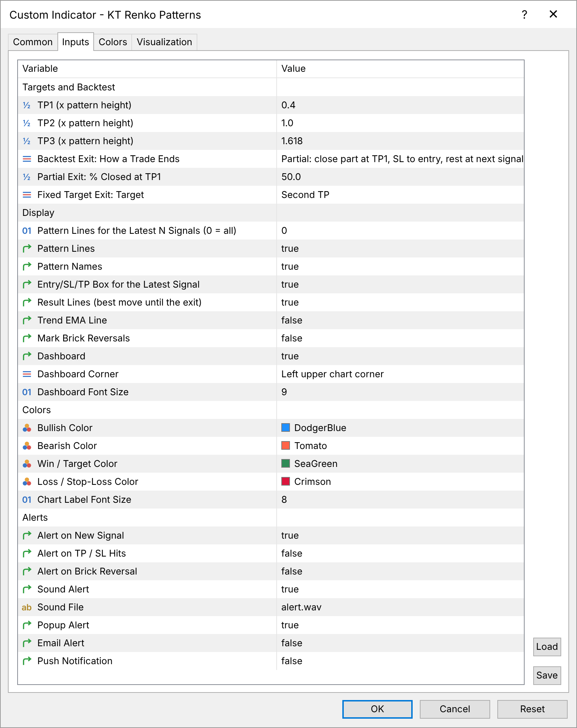
Task: Click the integer icon beside Dashboard Font Size
Action: [x=27, y=392]
